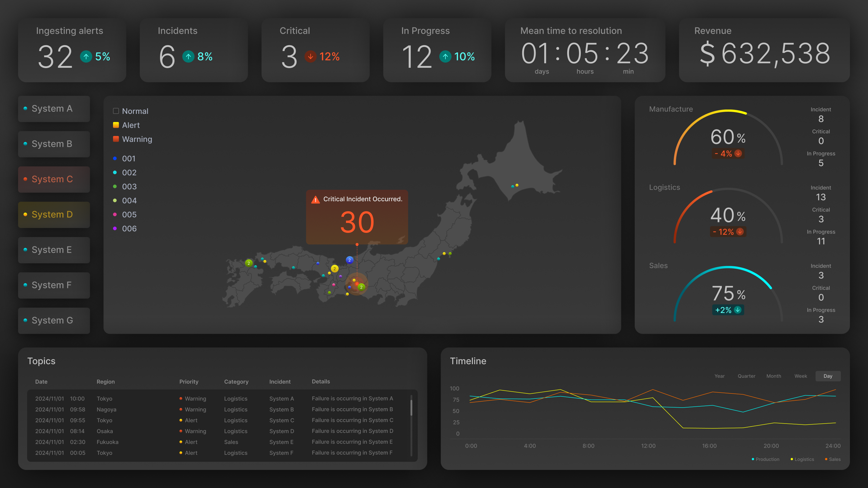
Task: Click the In Progress 10% up-arrow icon
Action: (445, 56)
